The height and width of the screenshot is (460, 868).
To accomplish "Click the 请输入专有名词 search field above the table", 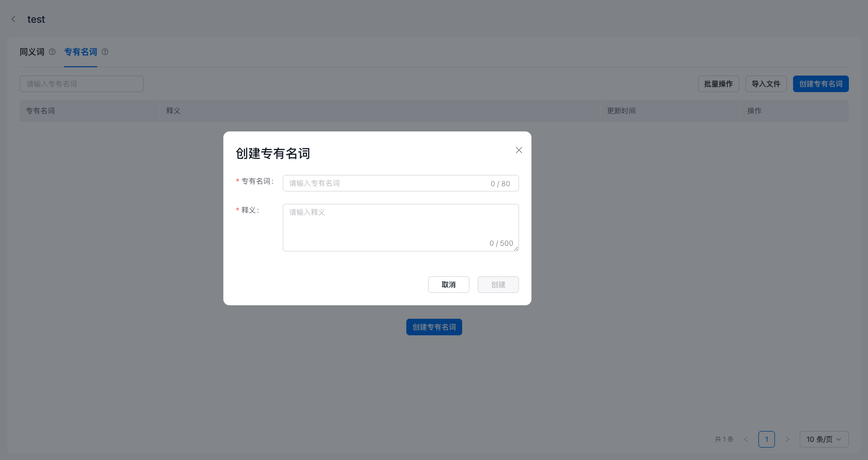I will click(x=82, y=84).
